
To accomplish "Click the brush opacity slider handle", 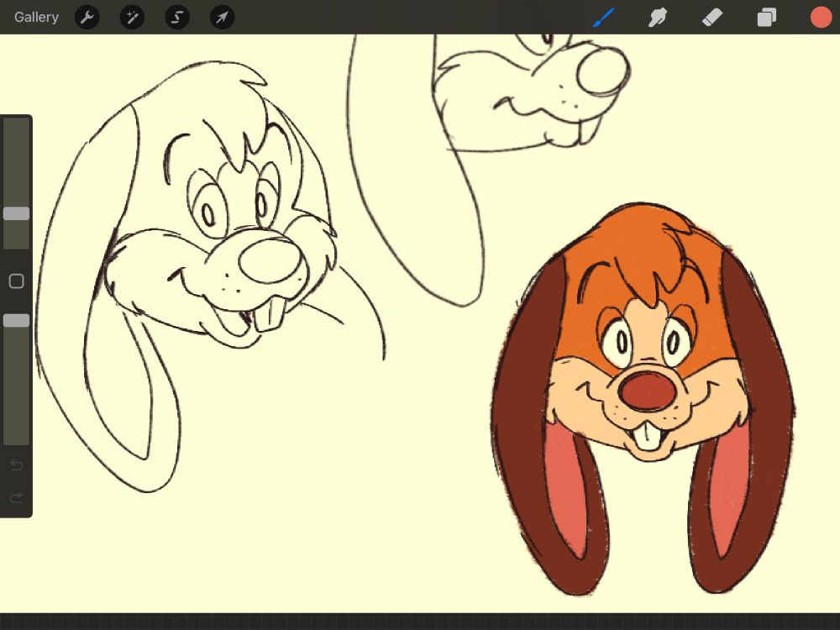I will click(17, 320).
